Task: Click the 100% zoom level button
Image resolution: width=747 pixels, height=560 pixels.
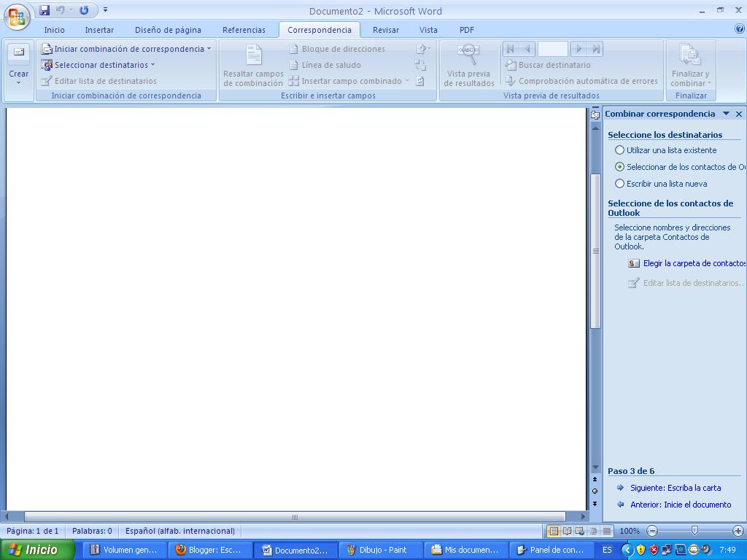Action: tap(629, 531)
